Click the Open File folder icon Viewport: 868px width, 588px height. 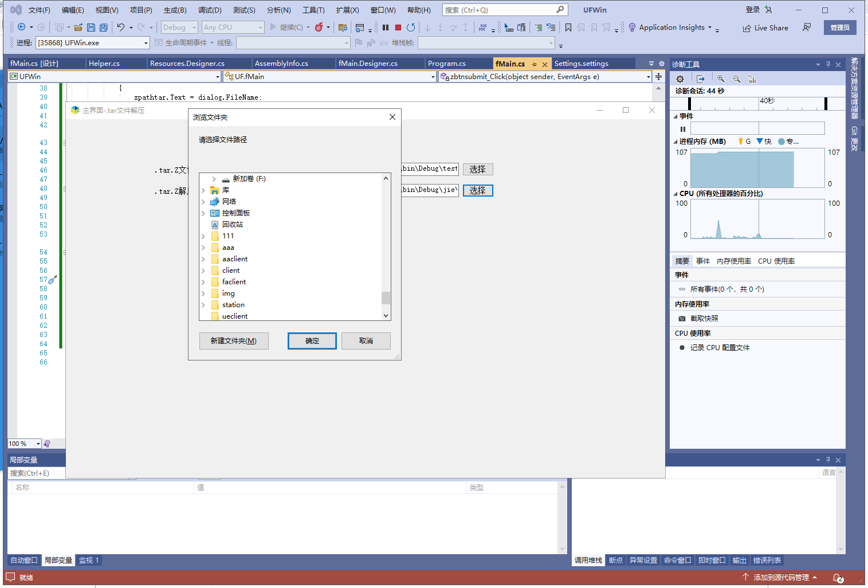(x=78, y=27)
